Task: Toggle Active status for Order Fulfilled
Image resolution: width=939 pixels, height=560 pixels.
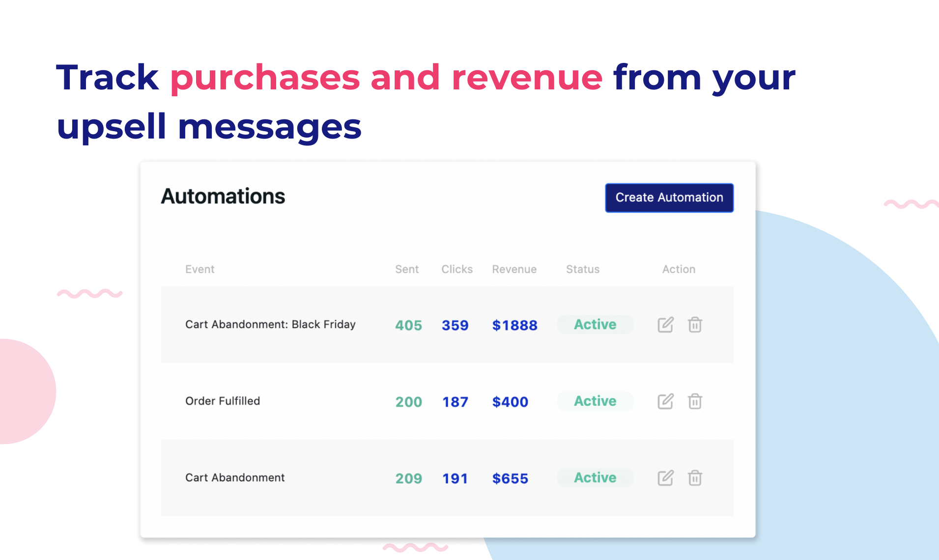Action: point(595,401)
